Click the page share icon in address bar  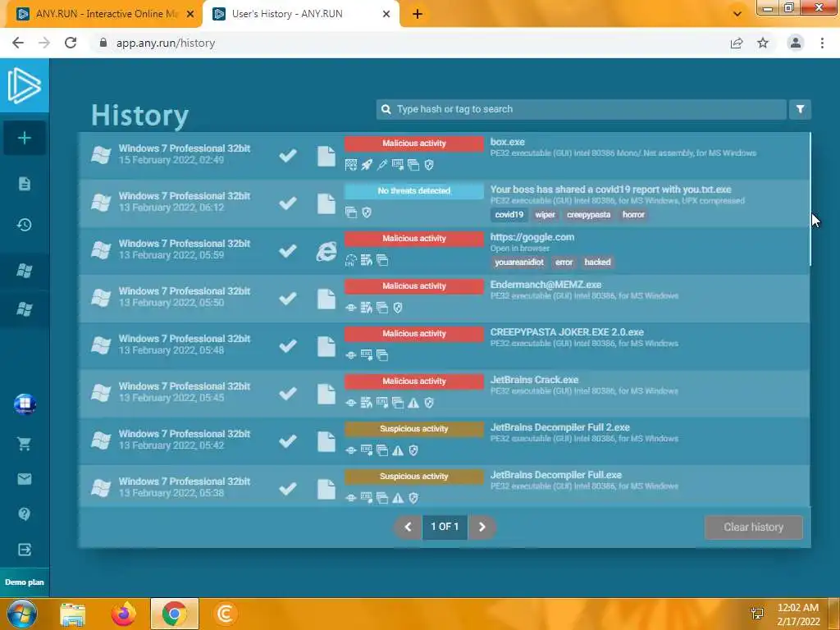(737, 43)
